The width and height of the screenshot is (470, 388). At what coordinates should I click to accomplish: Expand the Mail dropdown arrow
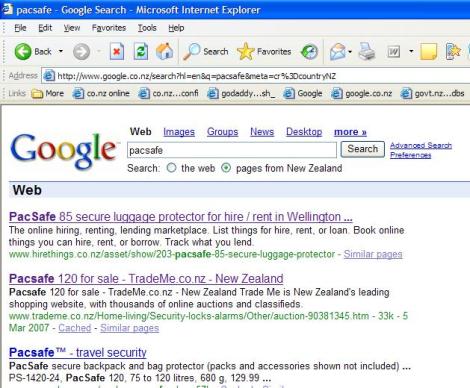pyautogui.click(x=350, y=52)
